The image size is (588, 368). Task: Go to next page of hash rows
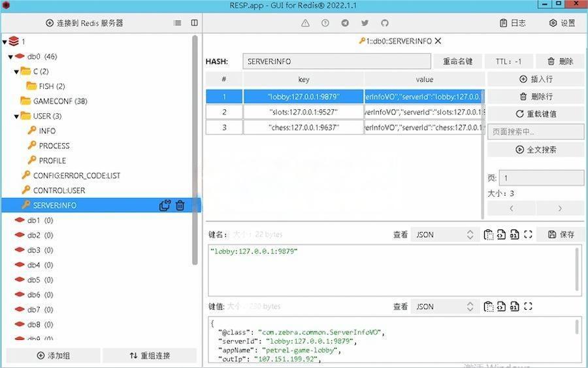(x=560, y=209)
